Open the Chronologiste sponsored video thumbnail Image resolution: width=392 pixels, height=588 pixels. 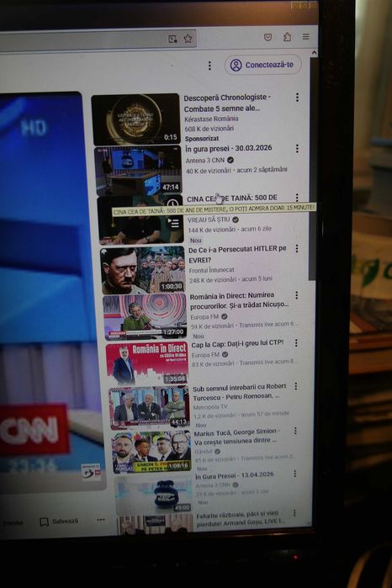click(135, 119)
